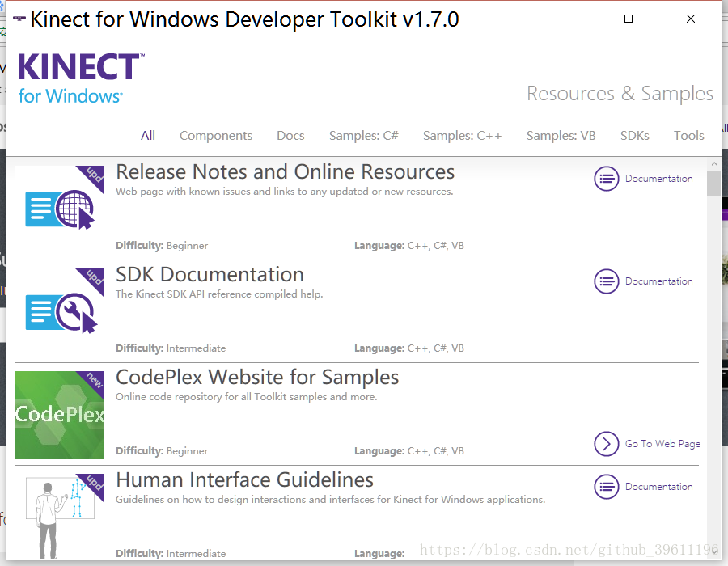Viewport: 728px width, 566px height.
Task: Click SDK Documentation list icon button
Action: coord(607,281)
